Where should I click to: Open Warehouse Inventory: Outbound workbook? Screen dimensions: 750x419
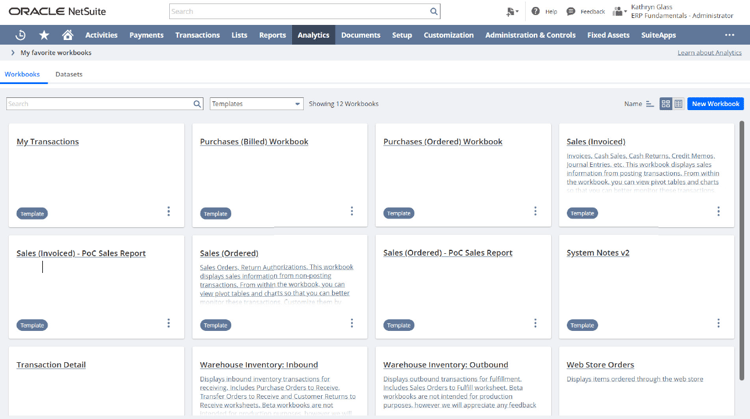[446, 364]
